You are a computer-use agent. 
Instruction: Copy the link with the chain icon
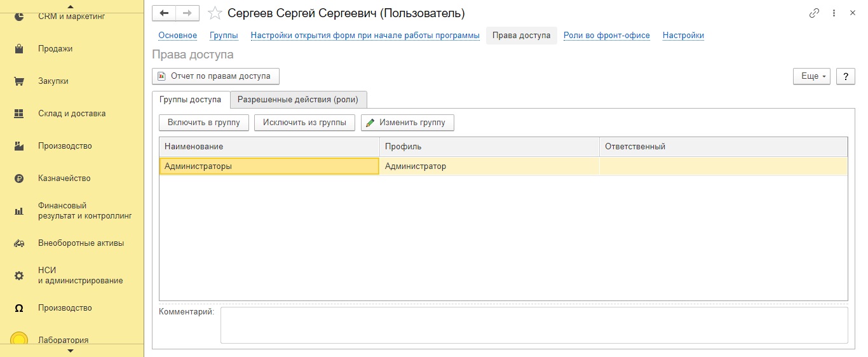pos(815,13)
